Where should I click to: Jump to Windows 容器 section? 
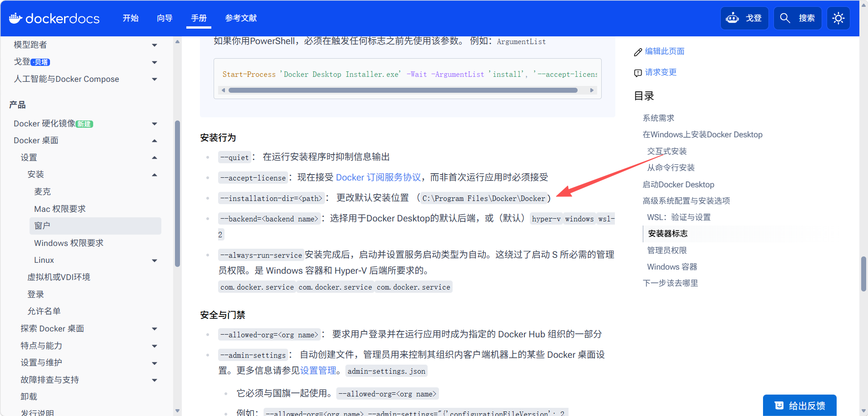pos(672,267)
